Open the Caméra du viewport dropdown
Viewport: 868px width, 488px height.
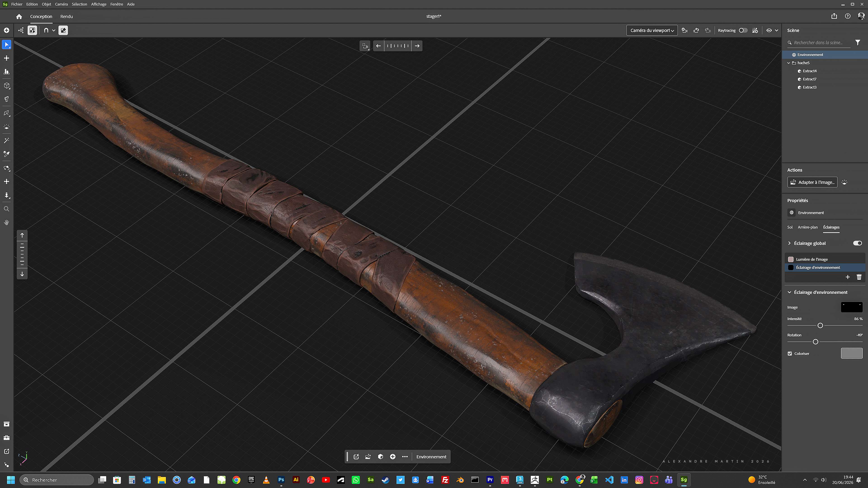coord(652,30)
